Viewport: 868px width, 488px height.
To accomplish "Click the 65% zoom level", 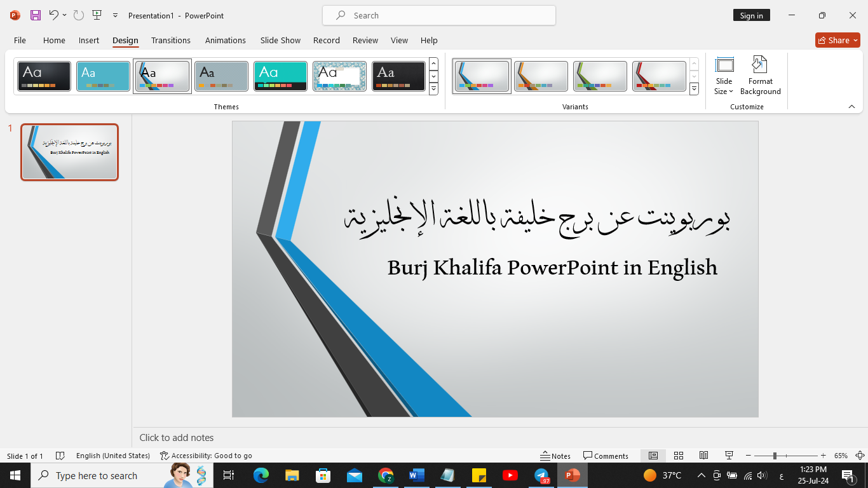I will [x=841, y=456].
